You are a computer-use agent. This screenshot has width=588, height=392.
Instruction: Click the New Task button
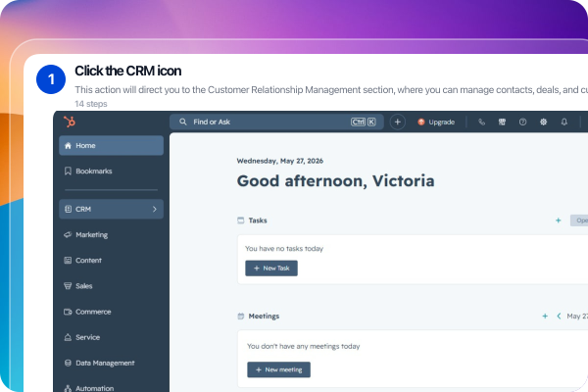[x=271, y=269]
